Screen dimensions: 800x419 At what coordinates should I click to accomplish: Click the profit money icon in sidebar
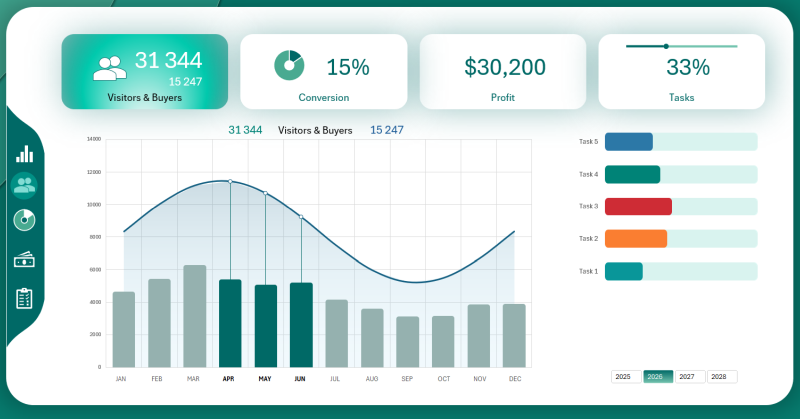pos(24,260)
